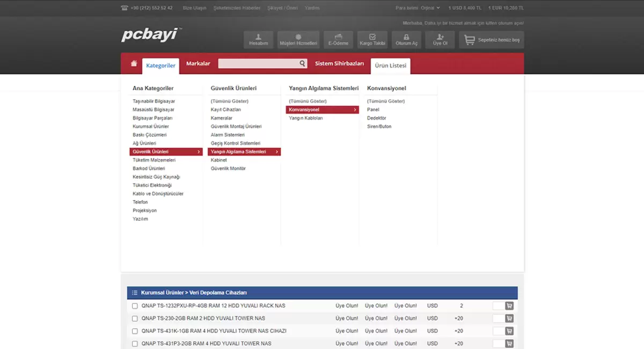Click list icon in Kurumsal Ürünler header

pyautogui.click(x=135, y=293)
